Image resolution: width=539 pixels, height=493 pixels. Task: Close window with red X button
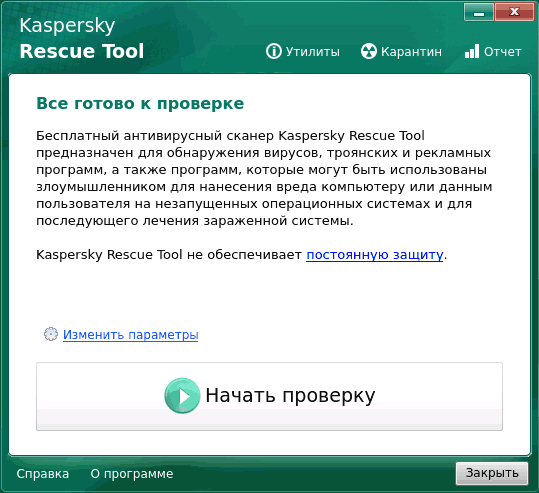coord(514,12)
